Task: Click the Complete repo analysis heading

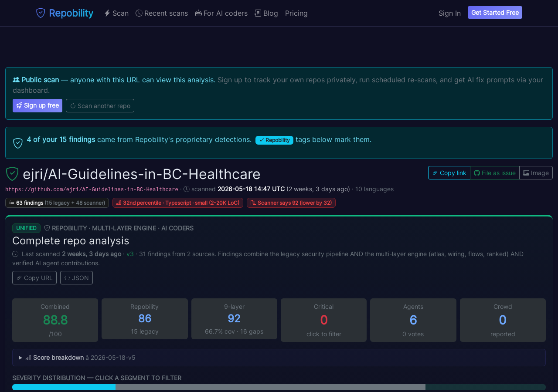Action: 71,240
